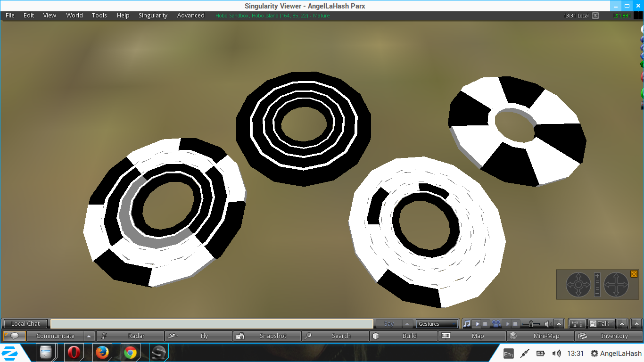Screen dimensions: 644x362
Task: Click the Local Chat button
Action: coord(25,324)
